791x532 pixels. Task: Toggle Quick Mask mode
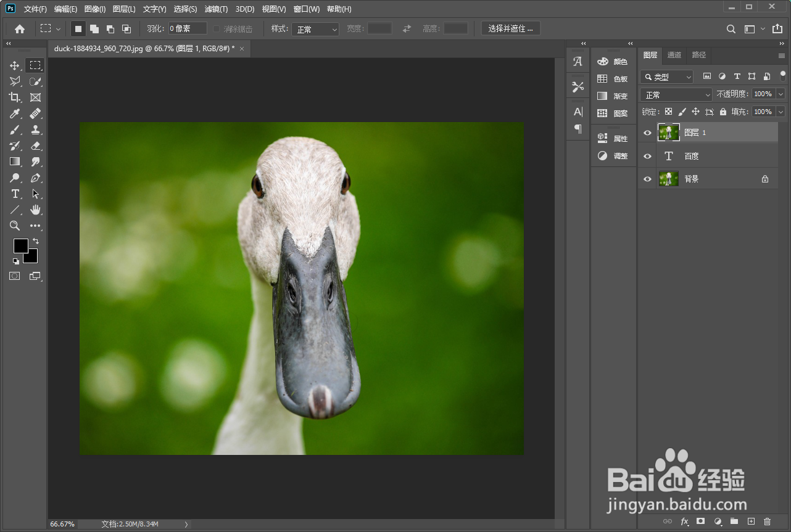[x=15, y=276]
